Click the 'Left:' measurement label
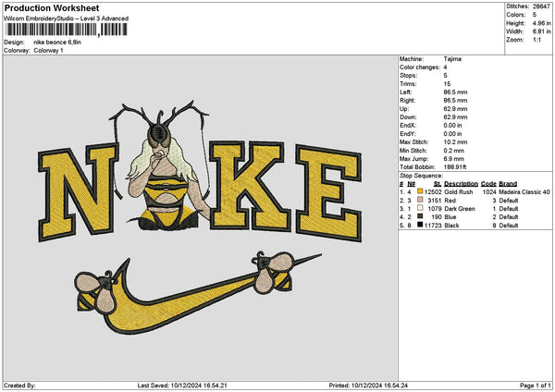Image resolution: width=555 pixels, height=392 pixels. tap(406, 92)
